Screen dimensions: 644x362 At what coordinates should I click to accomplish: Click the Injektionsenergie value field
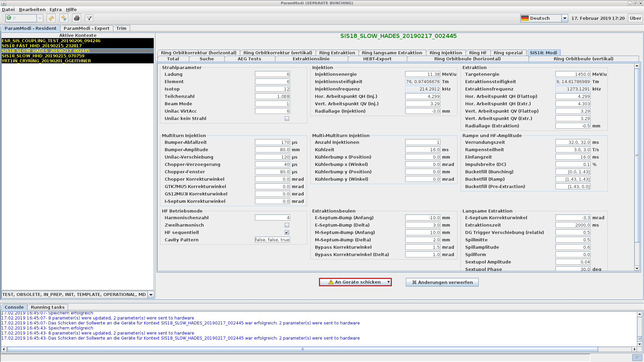tap(423, 74)
